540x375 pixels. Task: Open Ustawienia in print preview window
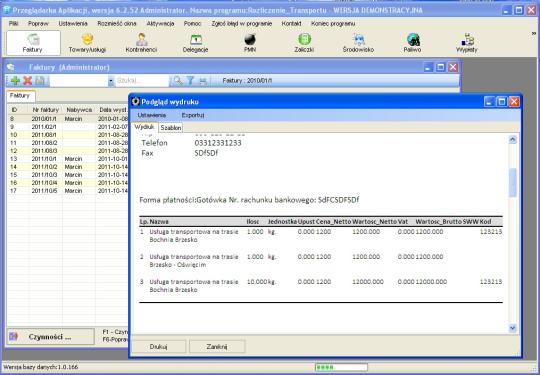[152, 115]
